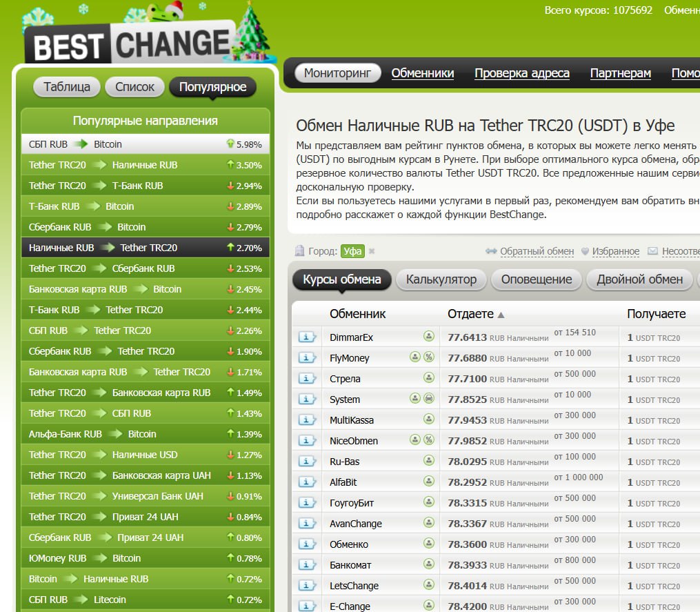
Task: Click the car delivery icon beside System
Action: tap(428, 399)
